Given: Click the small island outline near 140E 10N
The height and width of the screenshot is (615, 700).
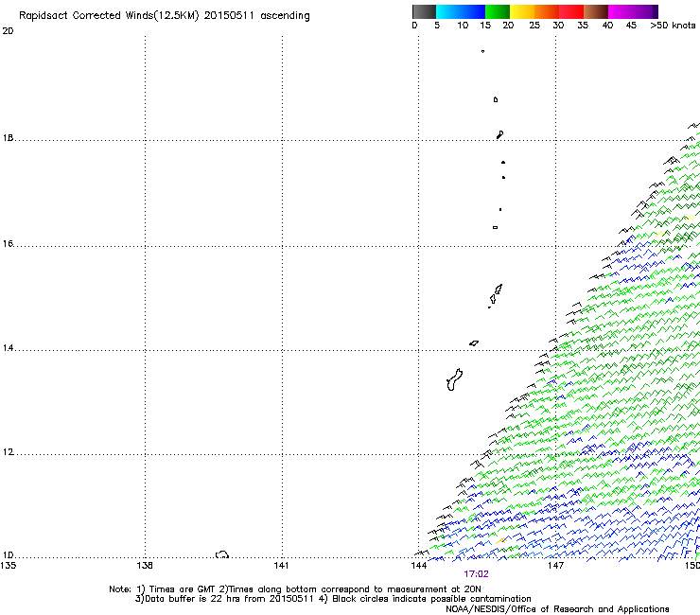Looking at the screenshot, I should [x=222, y=554].
